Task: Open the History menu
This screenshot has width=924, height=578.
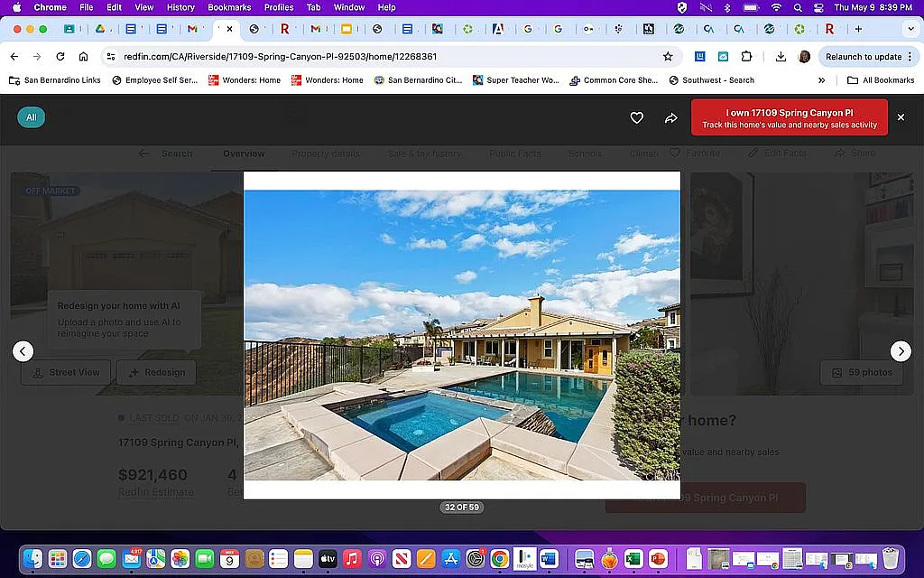Action: pyautogui.click(x=180, y=7)
